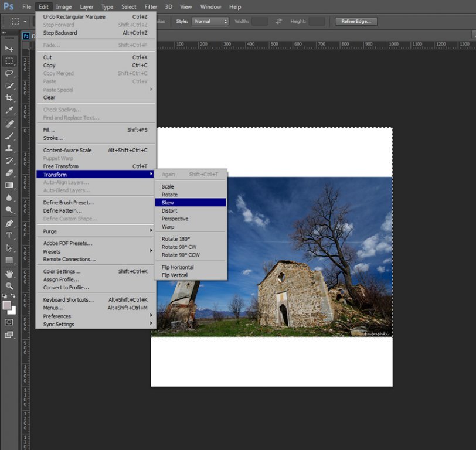This screenshot has width=476, height=450.
Task: Click the foreground color swatch
Action: 7,305
